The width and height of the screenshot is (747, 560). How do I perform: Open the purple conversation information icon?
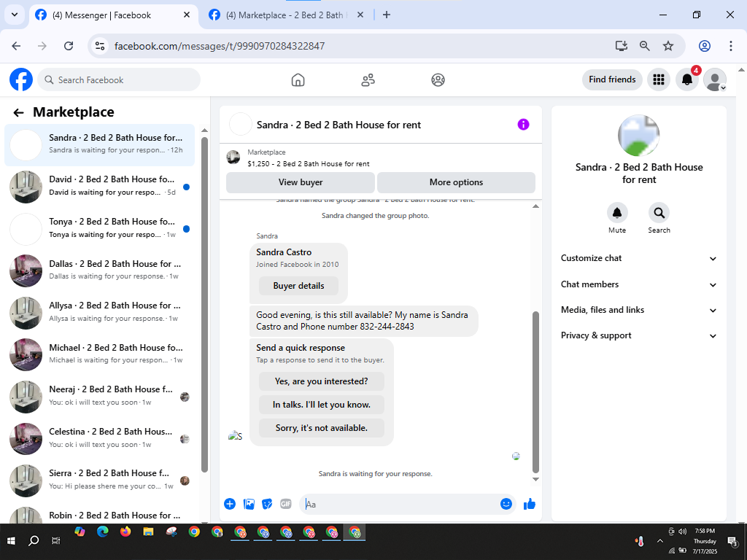(x=523, y=124)
